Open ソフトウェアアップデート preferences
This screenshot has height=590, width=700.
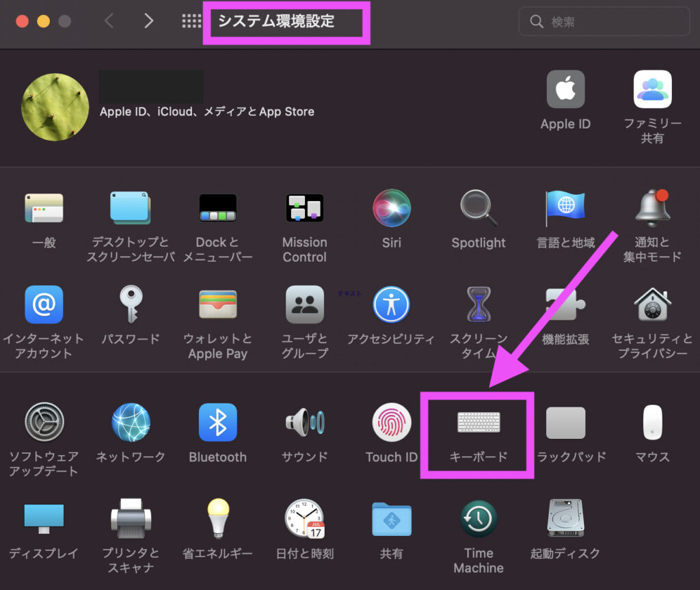click(x=44, y=423)
